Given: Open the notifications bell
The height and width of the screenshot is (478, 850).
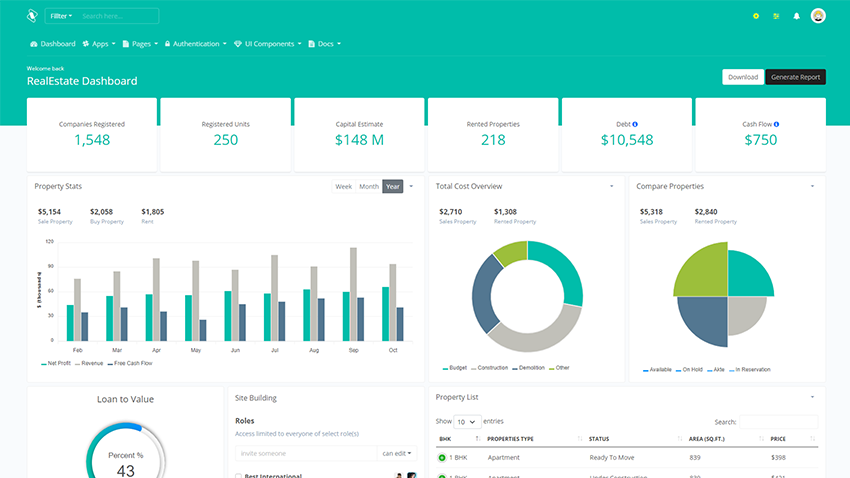Looking at the screenshot, I should (x=796, y=16).
